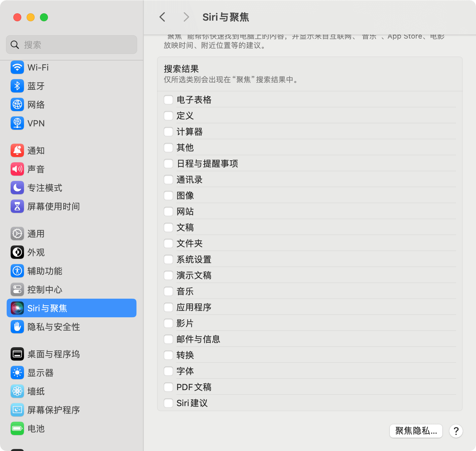Click the 搜索 search input field
This screenshot has height=451, width=476.
coord(72,45)
